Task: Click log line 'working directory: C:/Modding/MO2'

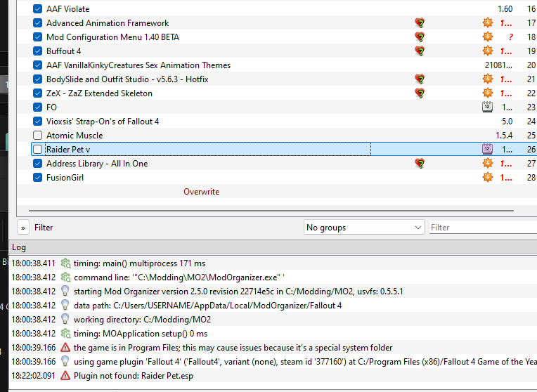Action: click(x=142, y=320)
